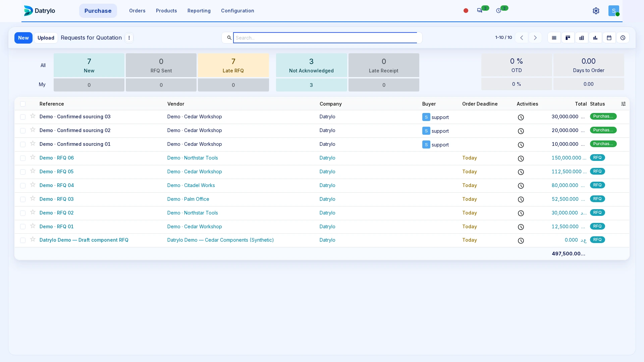Screen dimensions: 644x362
Task: Switch to activity view
Action: click(623, 38)
